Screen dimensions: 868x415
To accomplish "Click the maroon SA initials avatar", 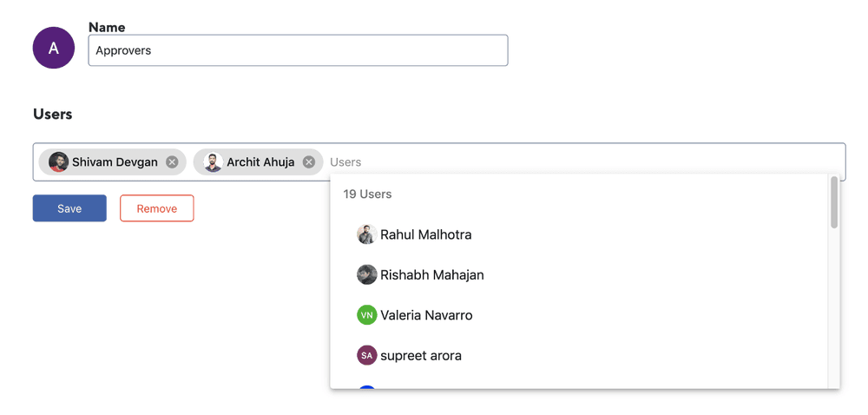I will tap(366, 355).
